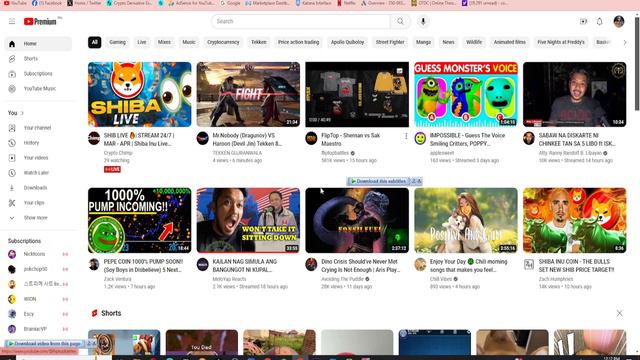640x360 pixels.
Task: Open Your channel in sidebar
Action: 38,128
